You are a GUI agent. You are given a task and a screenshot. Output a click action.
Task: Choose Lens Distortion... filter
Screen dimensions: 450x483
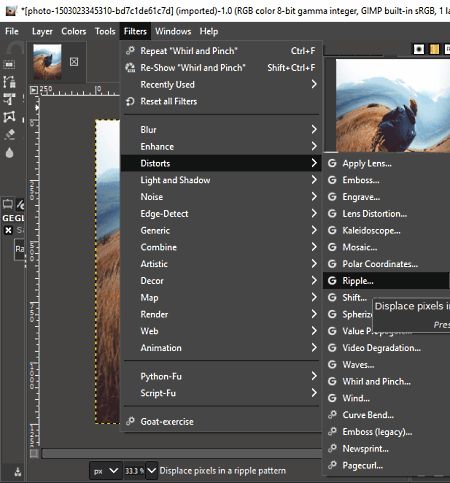387,214
